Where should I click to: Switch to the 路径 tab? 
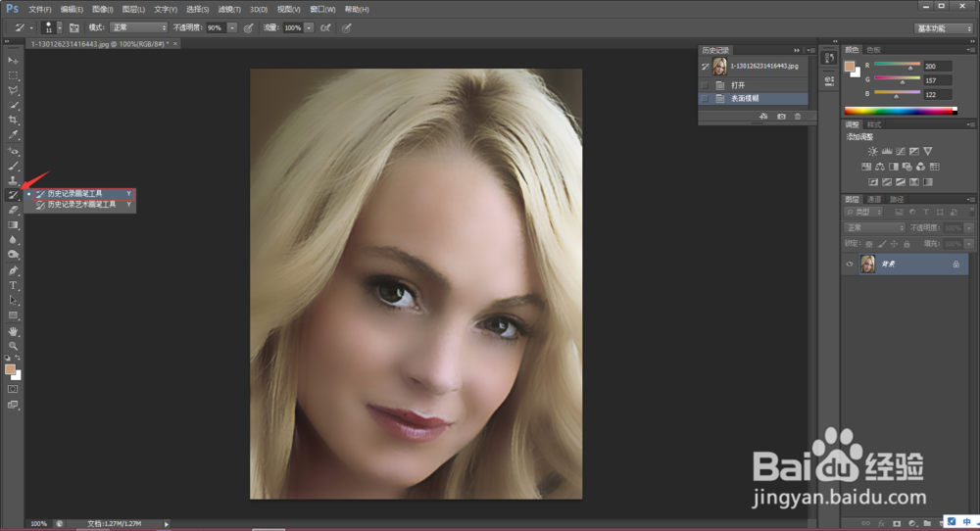pyautogui.click(x=897, y=199)
